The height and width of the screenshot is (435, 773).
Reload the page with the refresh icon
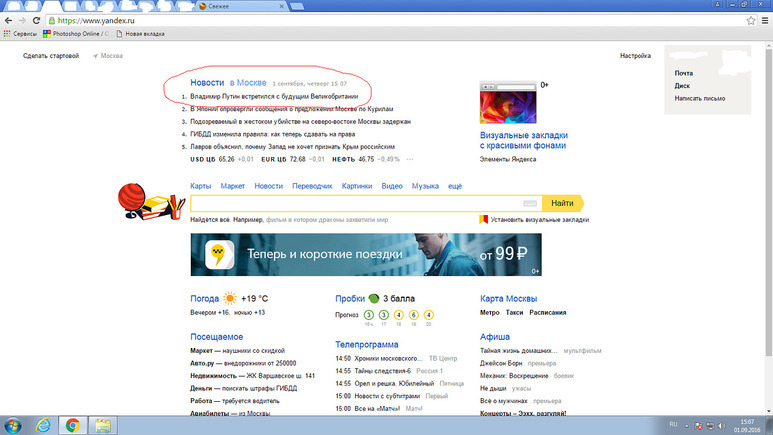[x=36, y=20]
